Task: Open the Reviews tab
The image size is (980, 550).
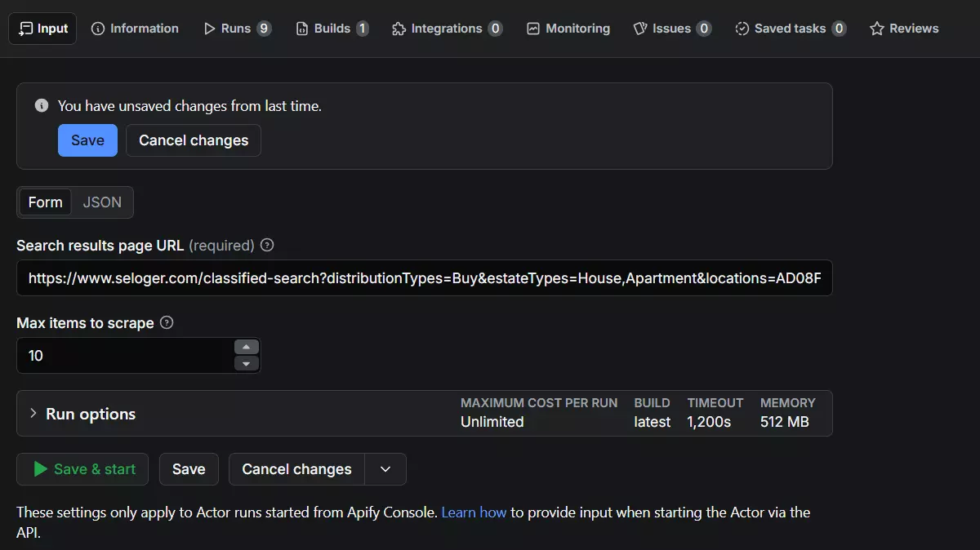Action: pos(904,29)
